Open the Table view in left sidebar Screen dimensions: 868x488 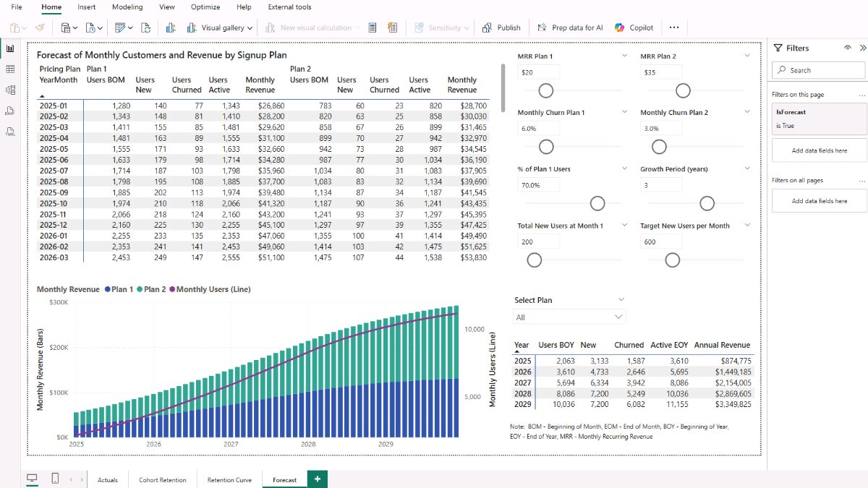(10, 69)
